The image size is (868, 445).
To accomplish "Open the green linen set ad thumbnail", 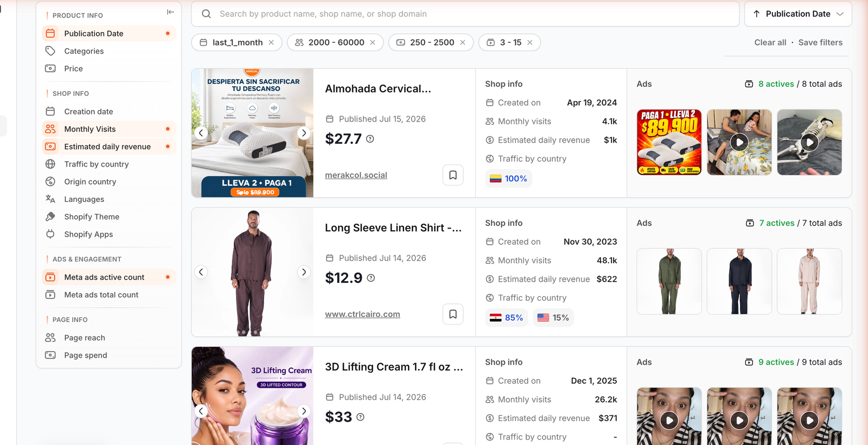I will pyautogui.click(x=669, y=281).
